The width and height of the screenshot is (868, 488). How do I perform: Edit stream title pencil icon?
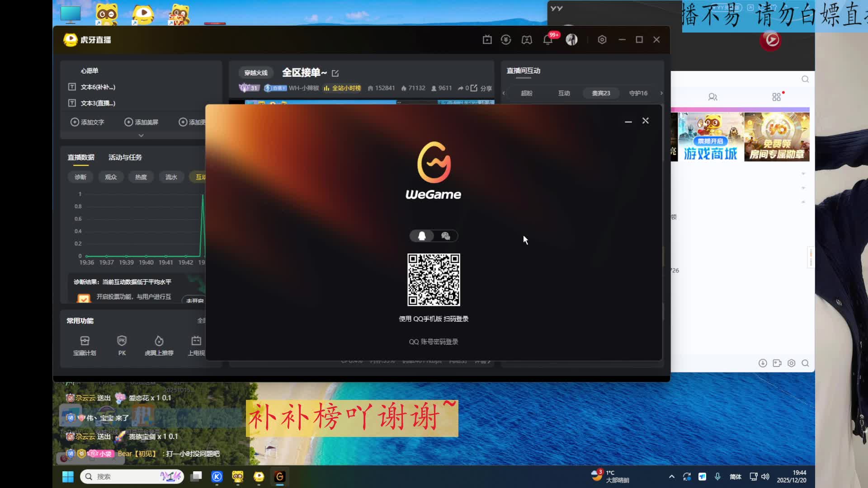(x=335, y=73)
